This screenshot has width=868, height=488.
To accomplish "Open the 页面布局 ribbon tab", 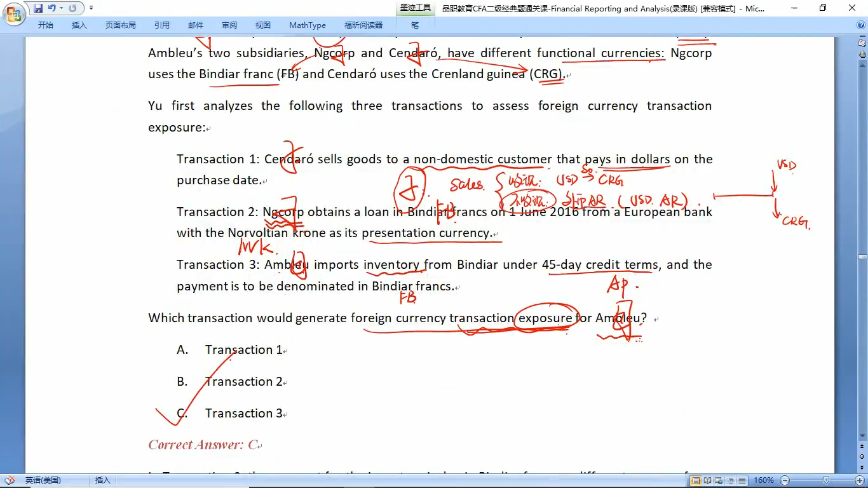I will 121,25.
